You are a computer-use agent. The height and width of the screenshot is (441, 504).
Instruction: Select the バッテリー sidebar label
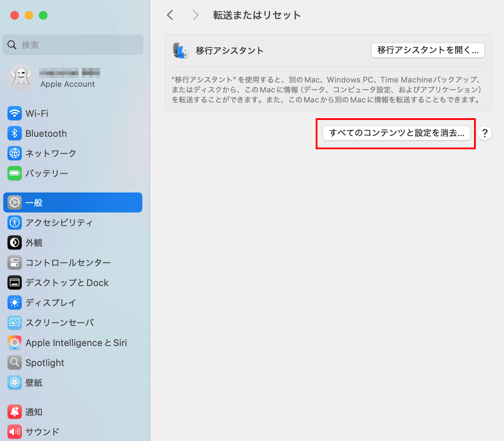pos(47,174)
